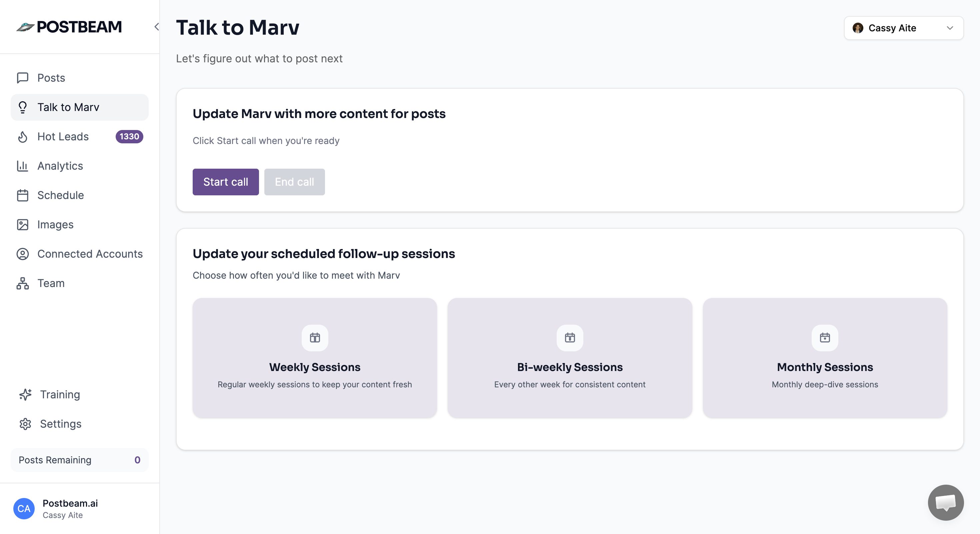Image resolution: width=980 pixels, height=534 pixels.
Task: Click the Analytics bar chart icon
Action: [x=22, y=166]
